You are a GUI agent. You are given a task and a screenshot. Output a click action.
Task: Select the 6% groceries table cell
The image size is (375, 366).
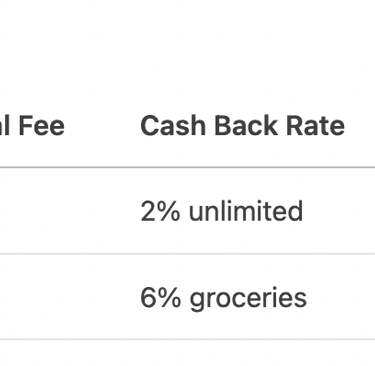223,298
